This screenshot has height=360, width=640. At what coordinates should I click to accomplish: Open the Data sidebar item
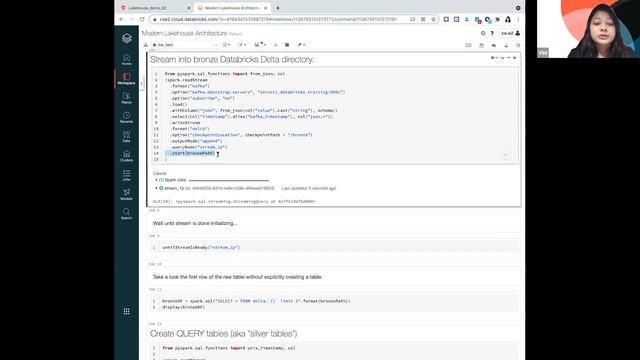click(127, 137)
